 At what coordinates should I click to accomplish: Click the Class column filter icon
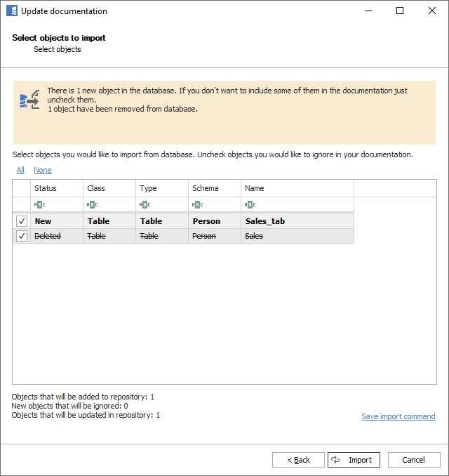(x=92, y=204)
